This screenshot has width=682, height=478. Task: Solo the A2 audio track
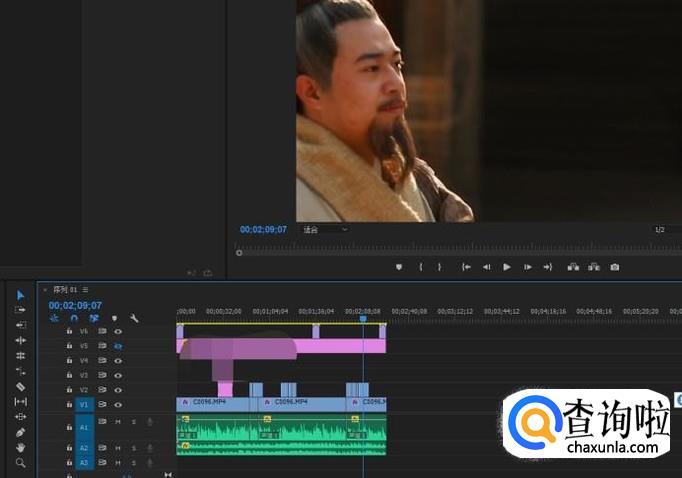[134, 448]
